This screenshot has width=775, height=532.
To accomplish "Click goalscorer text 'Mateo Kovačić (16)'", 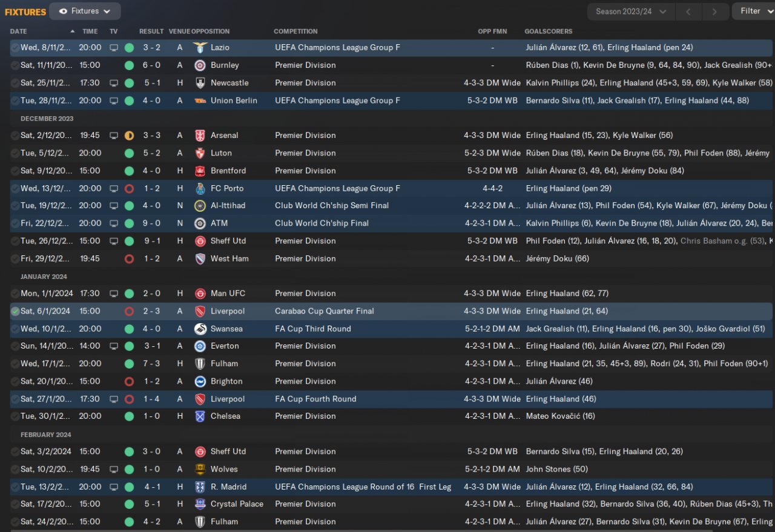I will 561,416.
